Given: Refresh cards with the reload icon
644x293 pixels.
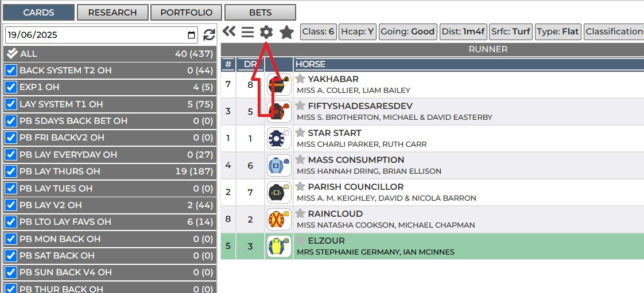Looking at the screenshot, I should [x=209, y=35].
